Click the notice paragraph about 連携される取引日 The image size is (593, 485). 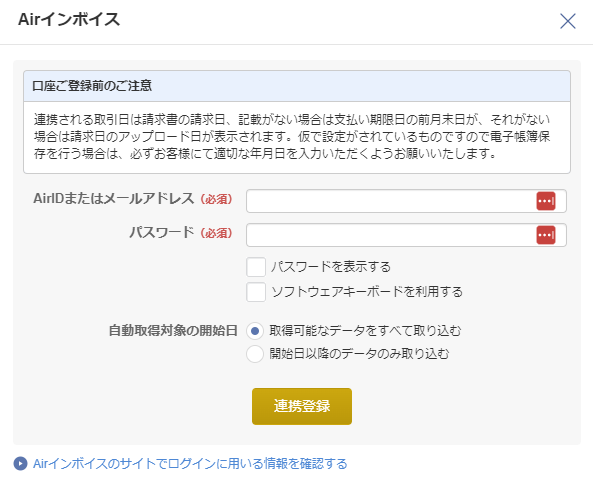[x=292, y=136]
